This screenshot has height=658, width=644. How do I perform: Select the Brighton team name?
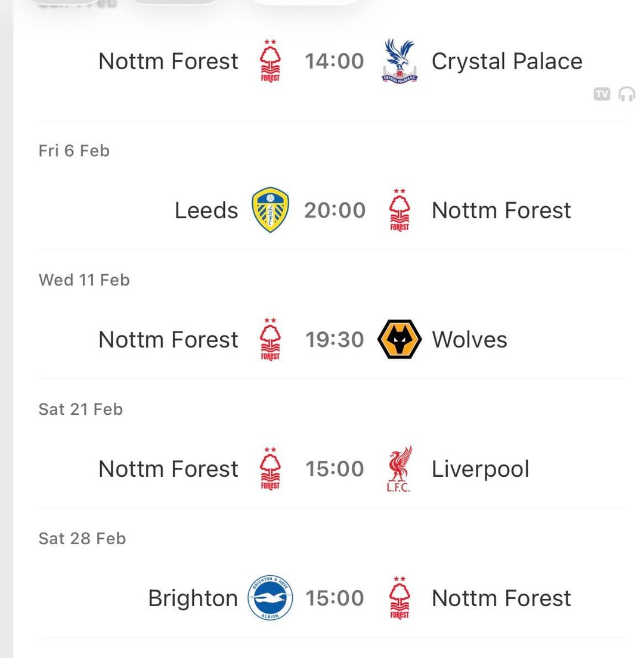[193, 598]
